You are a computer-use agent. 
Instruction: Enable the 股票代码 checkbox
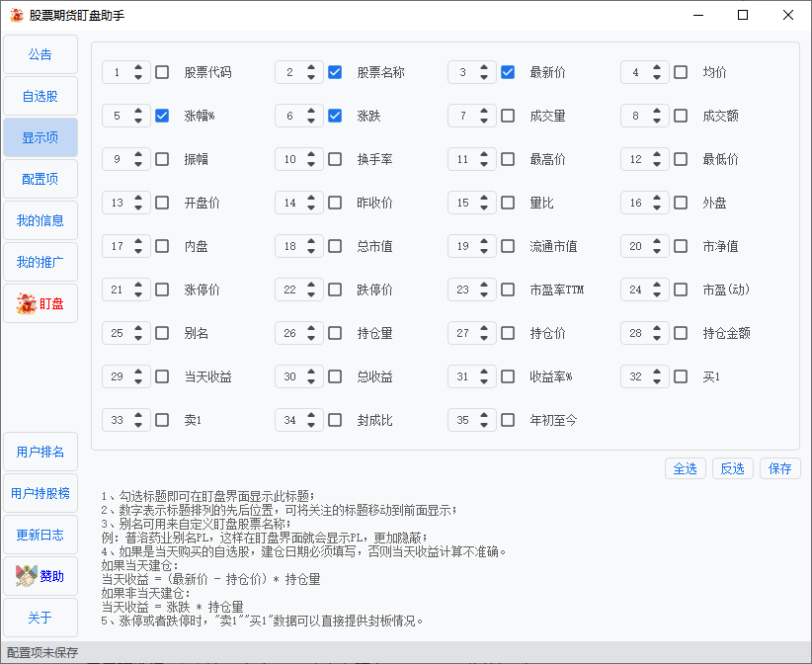(162, 72)
